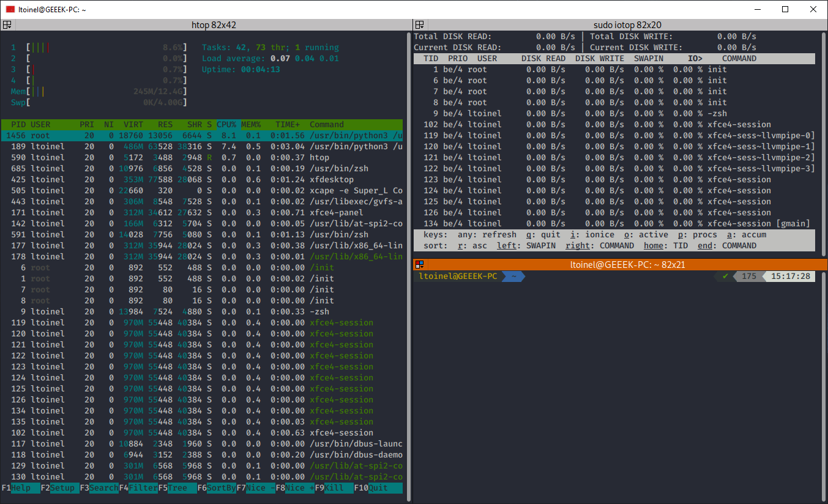
Task: Click the Swp usage meter bar
Action: (x=106, y=102)
